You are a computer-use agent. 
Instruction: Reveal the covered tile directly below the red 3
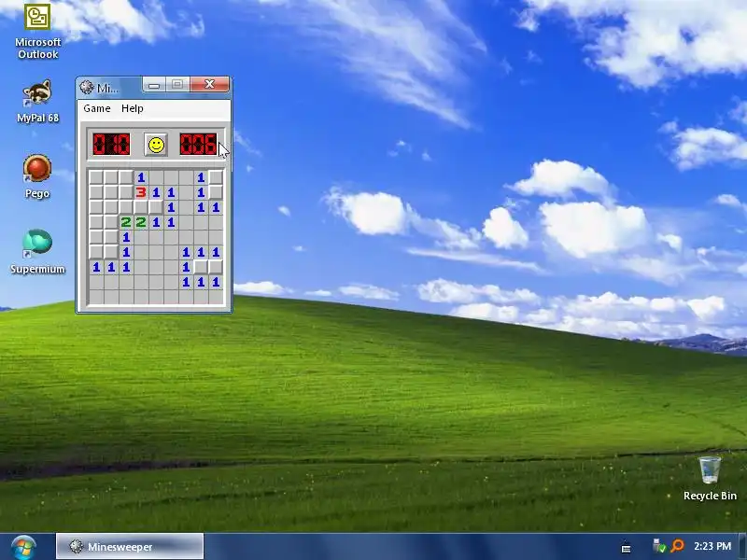point(141,207)
